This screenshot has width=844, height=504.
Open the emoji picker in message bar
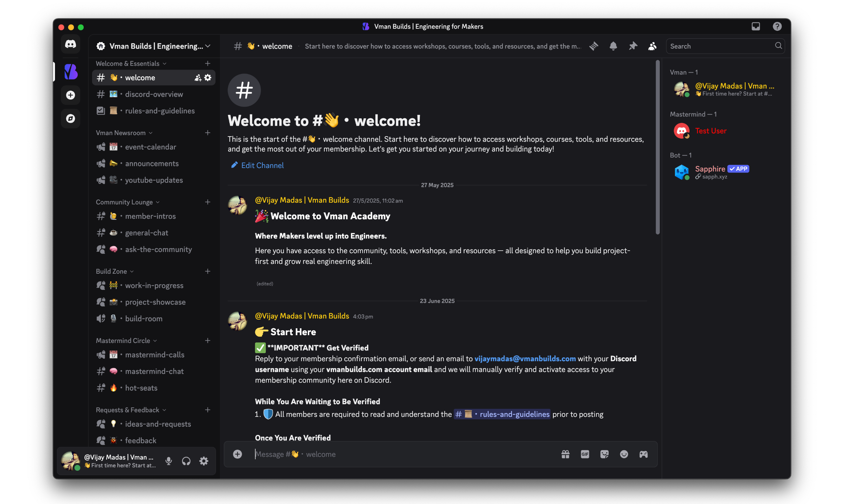pos(624,454)
